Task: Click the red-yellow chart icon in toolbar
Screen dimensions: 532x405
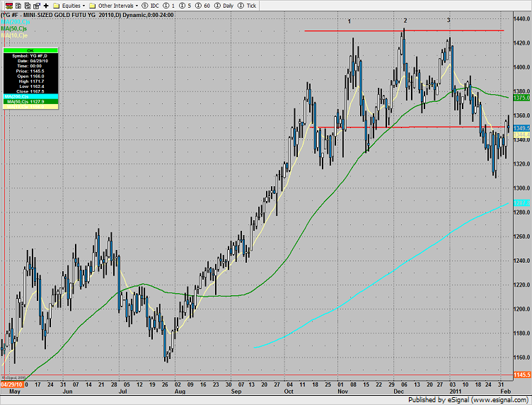Action: [8, 6]
